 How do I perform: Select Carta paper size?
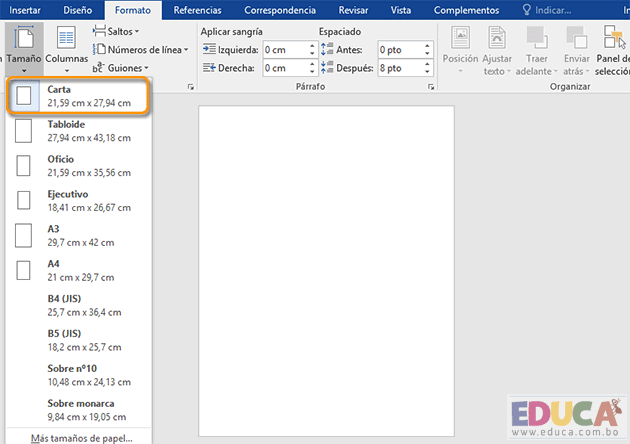(78, 96)
